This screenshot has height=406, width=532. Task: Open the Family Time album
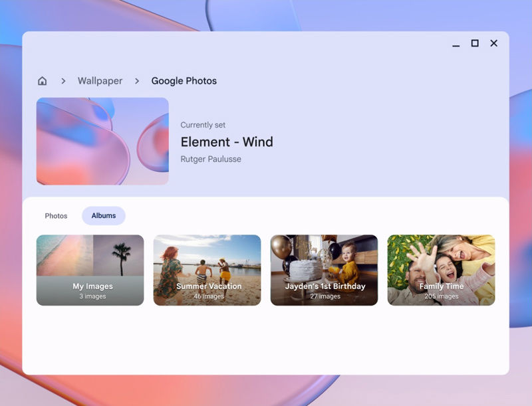(x=441, y=270)
